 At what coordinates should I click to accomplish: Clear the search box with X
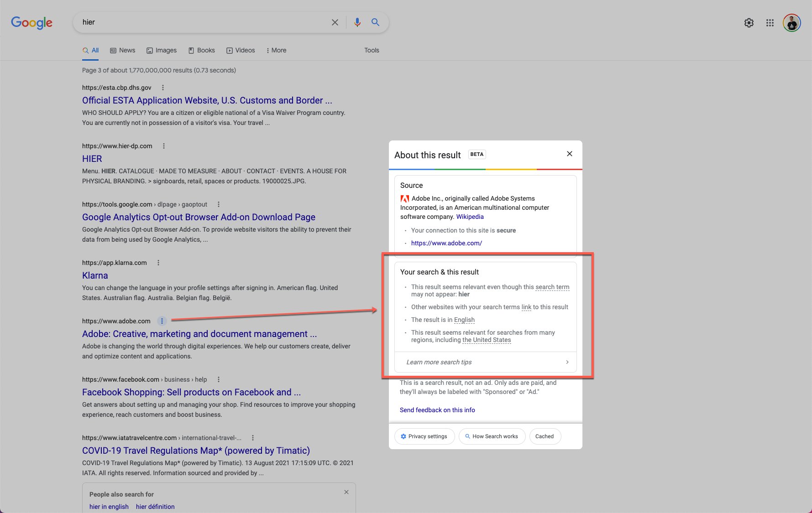click(x=335, y=22)
